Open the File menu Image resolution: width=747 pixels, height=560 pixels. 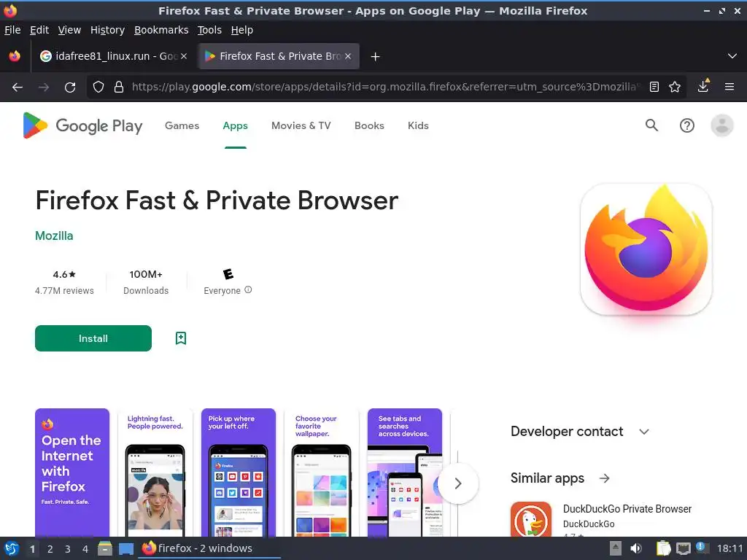coord(12,30)
